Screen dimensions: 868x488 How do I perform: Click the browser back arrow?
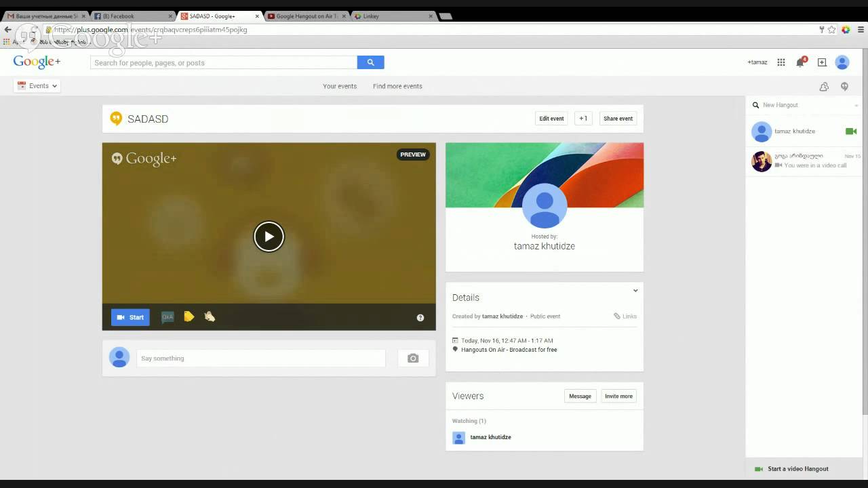(x=7, y=30)
